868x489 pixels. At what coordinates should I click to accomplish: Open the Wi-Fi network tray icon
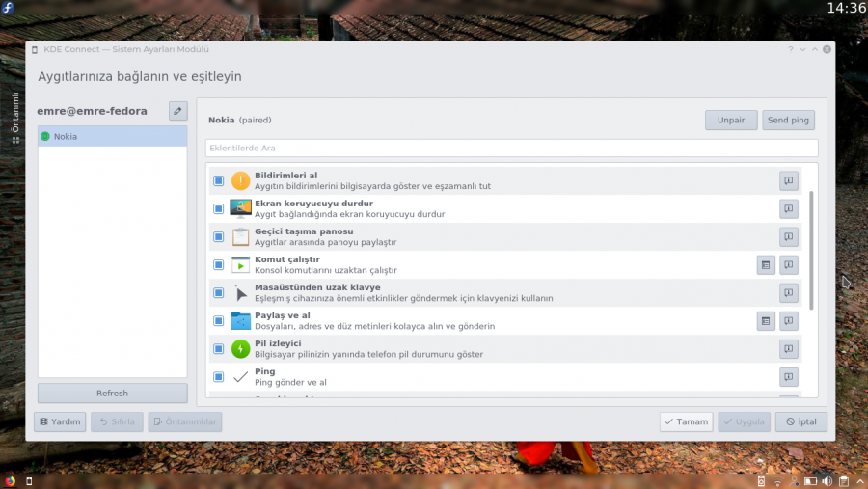point(777,481)
